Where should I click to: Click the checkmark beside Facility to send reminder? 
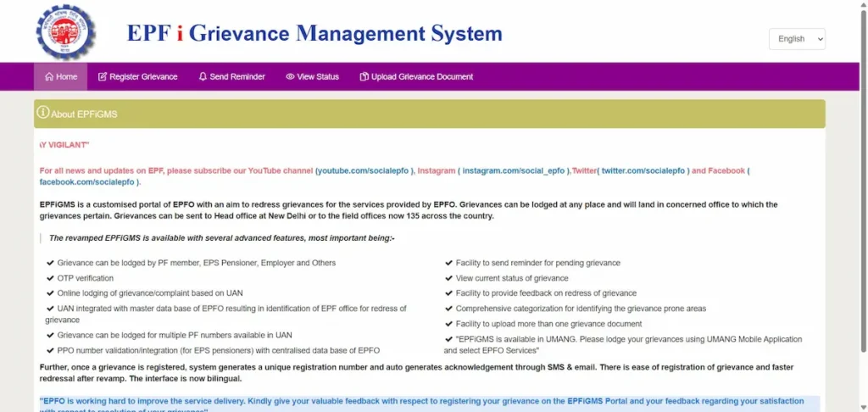pyautogui.click(x=449, y=263)
